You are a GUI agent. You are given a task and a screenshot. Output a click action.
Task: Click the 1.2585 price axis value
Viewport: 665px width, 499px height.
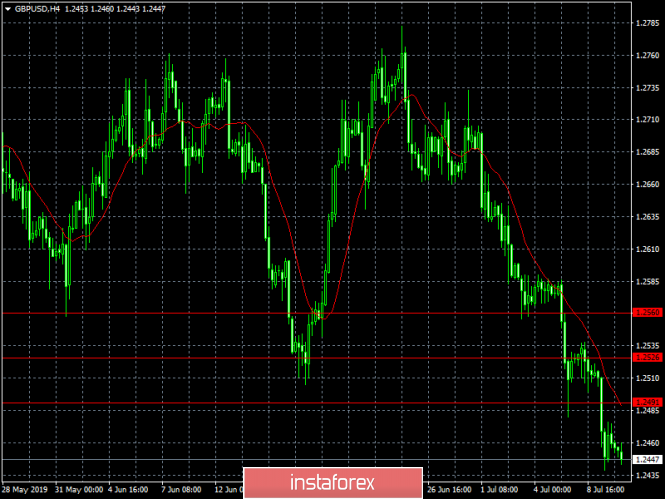(x=648, y=282)
